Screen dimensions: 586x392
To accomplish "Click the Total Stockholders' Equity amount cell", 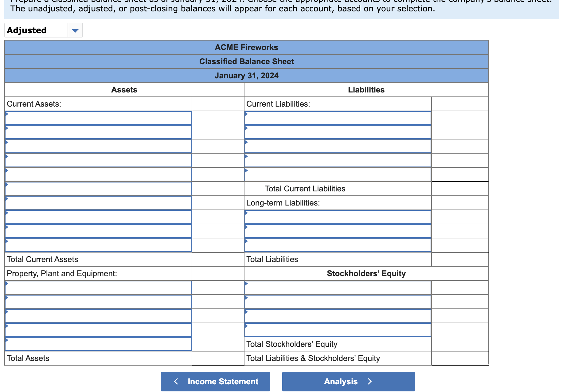I will coord(460,344).
